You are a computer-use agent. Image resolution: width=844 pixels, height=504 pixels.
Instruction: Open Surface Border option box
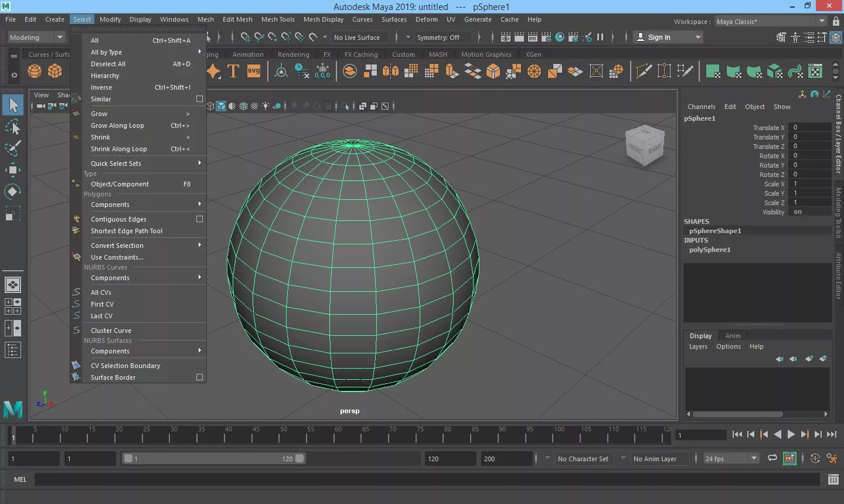tap(199, 377)
